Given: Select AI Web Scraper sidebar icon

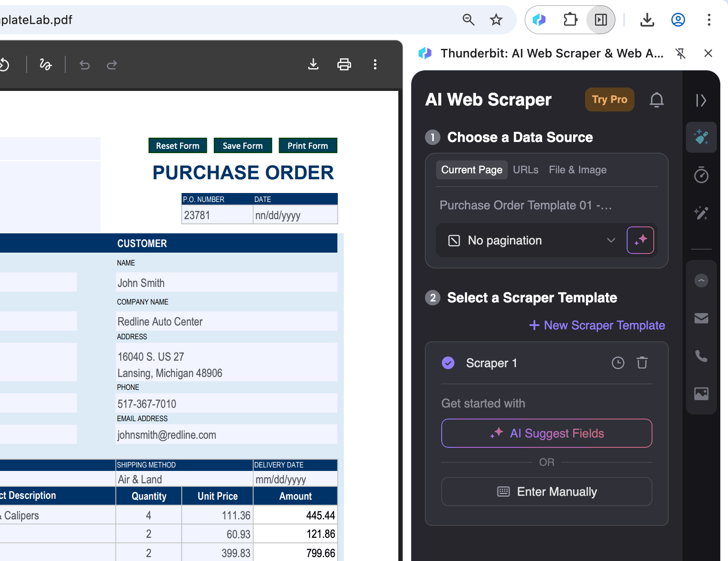Looking at the screenshot, I should 701,137.
